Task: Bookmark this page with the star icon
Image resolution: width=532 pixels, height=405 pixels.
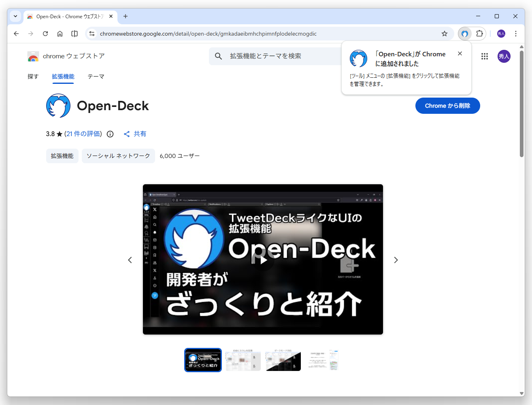Action: 445,34
